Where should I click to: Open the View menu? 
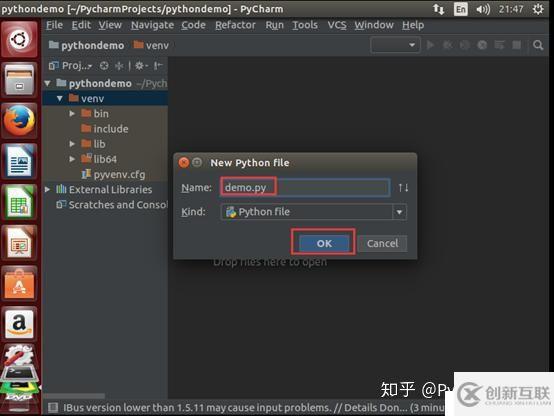click(110, 25)
